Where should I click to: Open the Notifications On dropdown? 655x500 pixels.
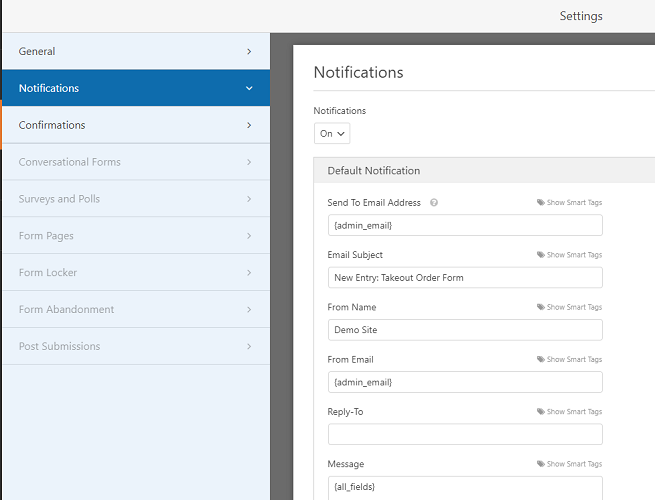(x=332, y=133)
